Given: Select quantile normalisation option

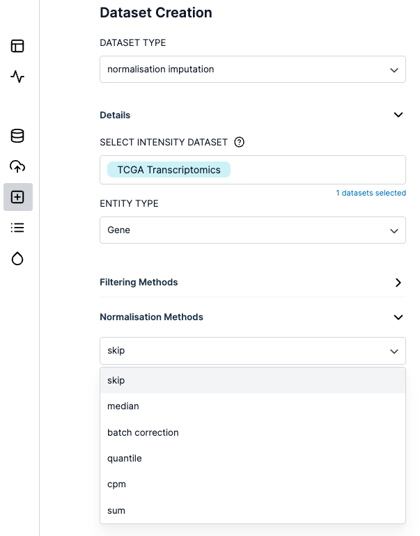Looking at the screenshot, I should [x=253, y=458].
